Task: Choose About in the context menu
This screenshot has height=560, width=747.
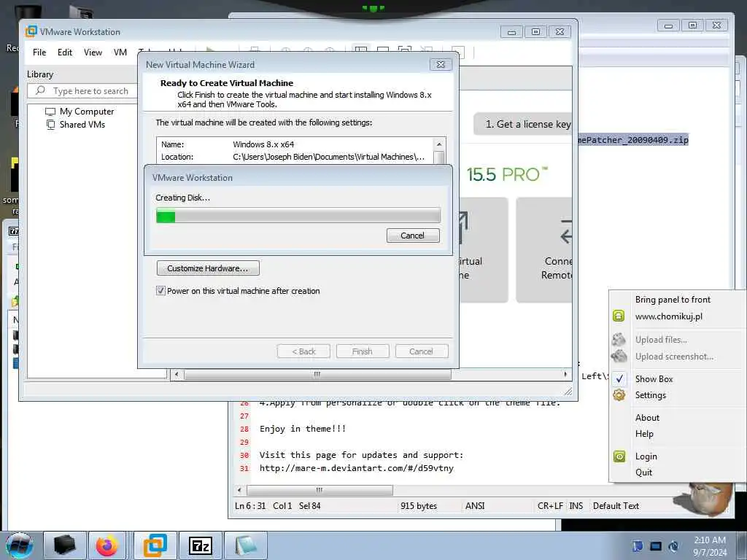Action: [647, 417]
